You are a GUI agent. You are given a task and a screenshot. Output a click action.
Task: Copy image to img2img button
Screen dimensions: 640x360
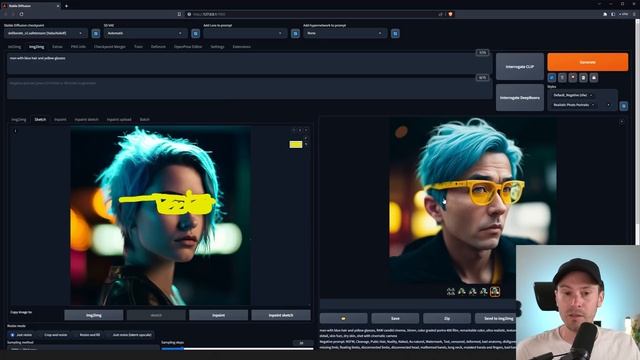94,315
